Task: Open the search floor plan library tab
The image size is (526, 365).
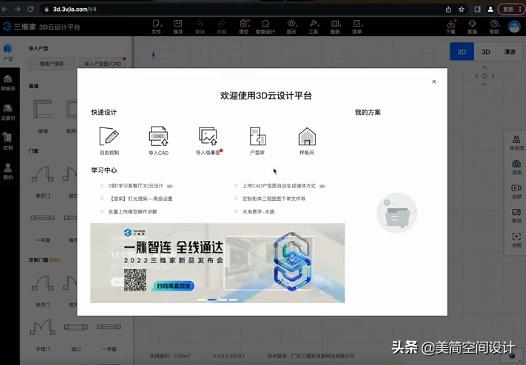Action: [52, 63]
